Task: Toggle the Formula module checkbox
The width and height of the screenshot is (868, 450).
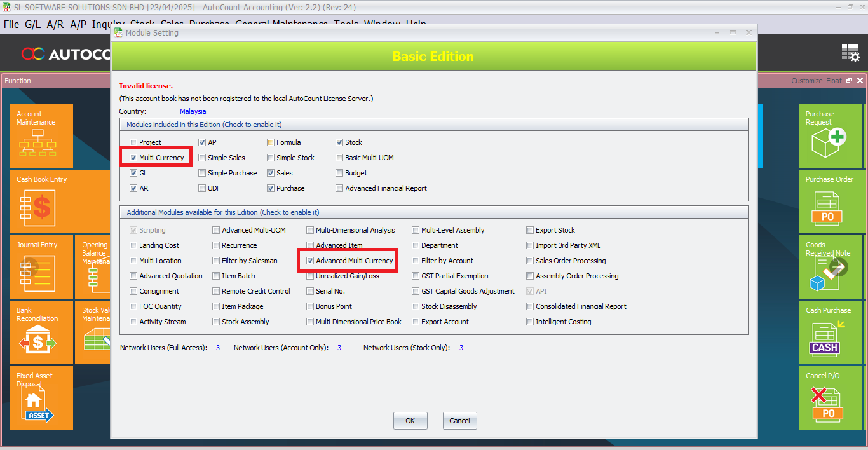Action: click(271, 142)
